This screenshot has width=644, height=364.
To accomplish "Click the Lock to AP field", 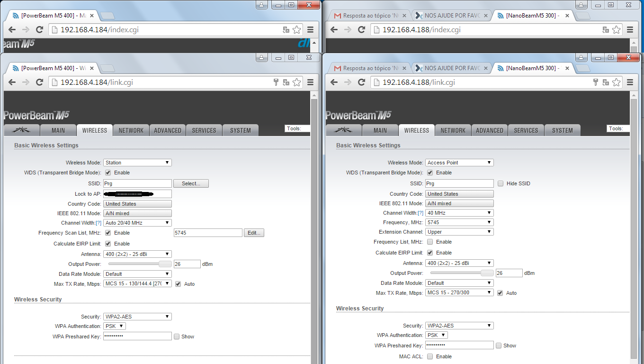I will coord(137,194).
